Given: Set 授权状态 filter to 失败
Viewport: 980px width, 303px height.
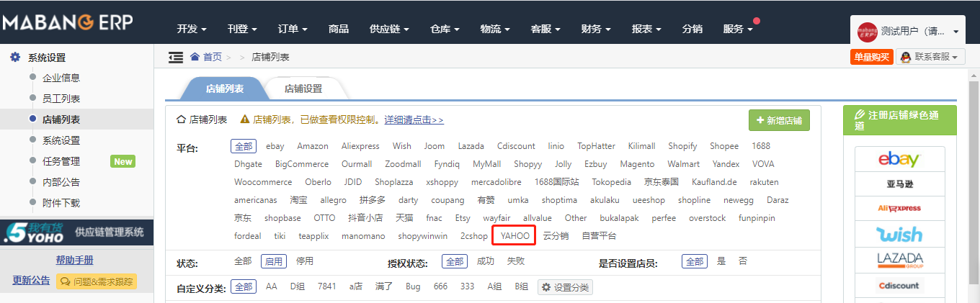Looking at the screenshot, I should [x=516, y=261].
